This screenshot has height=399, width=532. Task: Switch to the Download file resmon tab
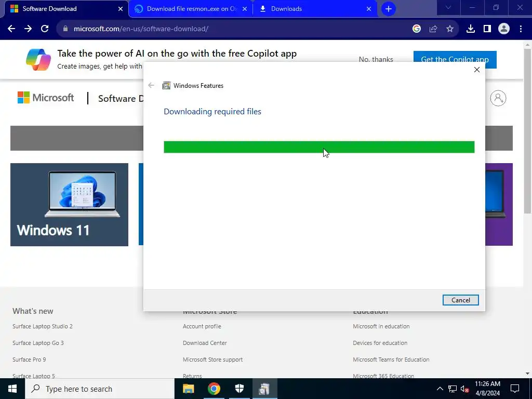pos(192,9)
